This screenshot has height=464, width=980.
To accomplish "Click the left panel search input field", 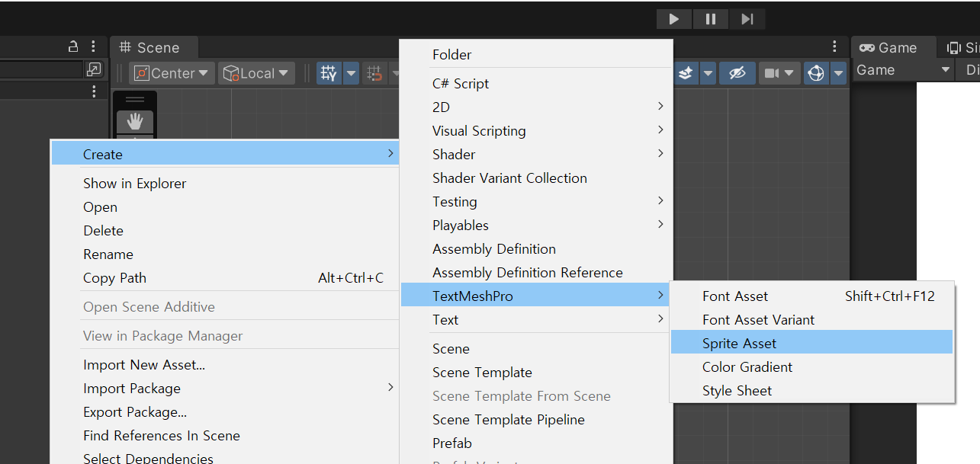I will [40, 69].
